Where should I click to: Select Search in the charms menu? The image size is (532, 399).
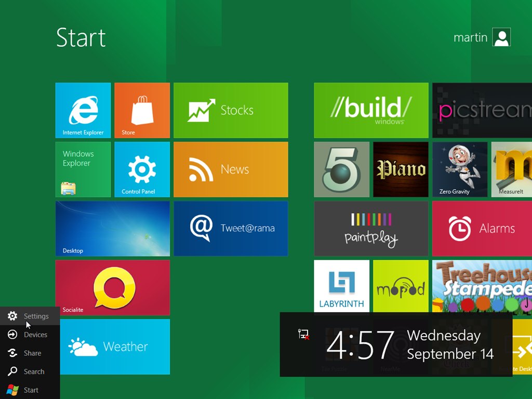coord(30,371)
